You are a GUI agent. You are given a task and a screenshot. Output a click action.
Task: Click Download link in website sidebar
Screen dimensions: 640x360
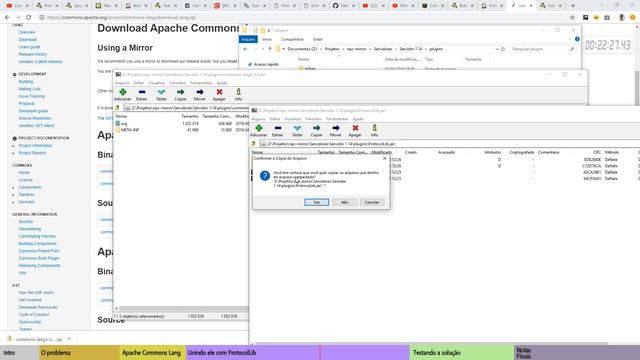(x=27, y=40)
